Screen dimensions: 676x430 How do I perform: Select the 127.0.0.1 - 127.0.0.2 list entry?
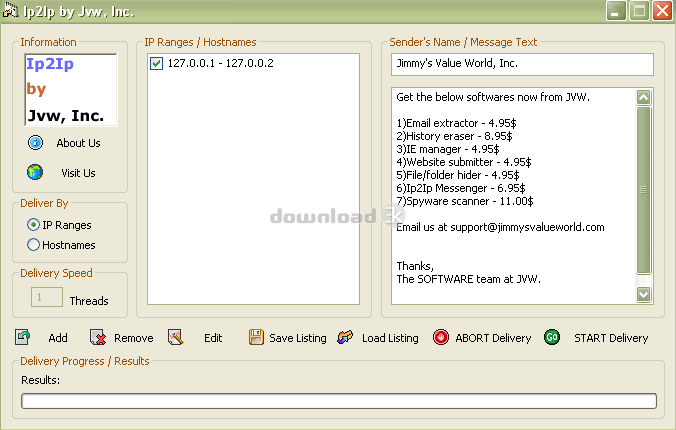pyautogui.click(x=220, y=63)
